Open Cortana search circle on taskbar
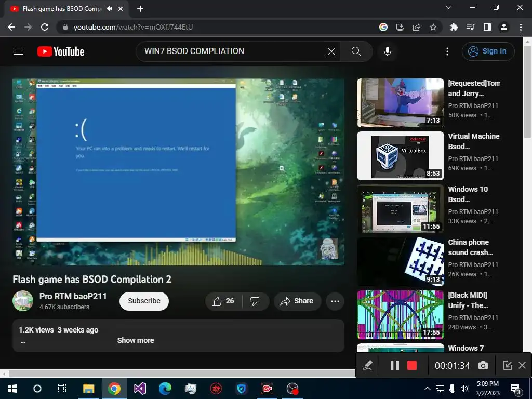 coord(37,389)
